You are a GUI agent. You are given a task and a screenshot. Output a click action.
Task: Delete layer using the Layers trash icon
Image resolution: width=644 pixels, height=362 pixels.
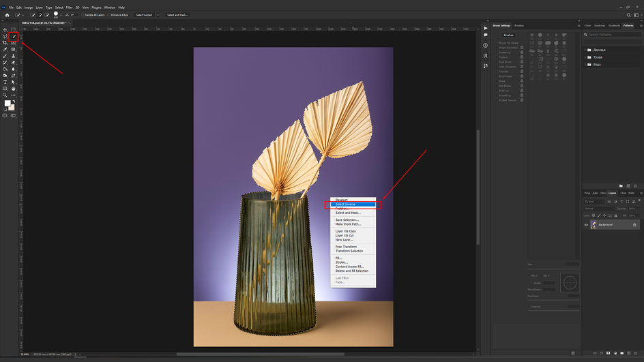pos(635,353)
